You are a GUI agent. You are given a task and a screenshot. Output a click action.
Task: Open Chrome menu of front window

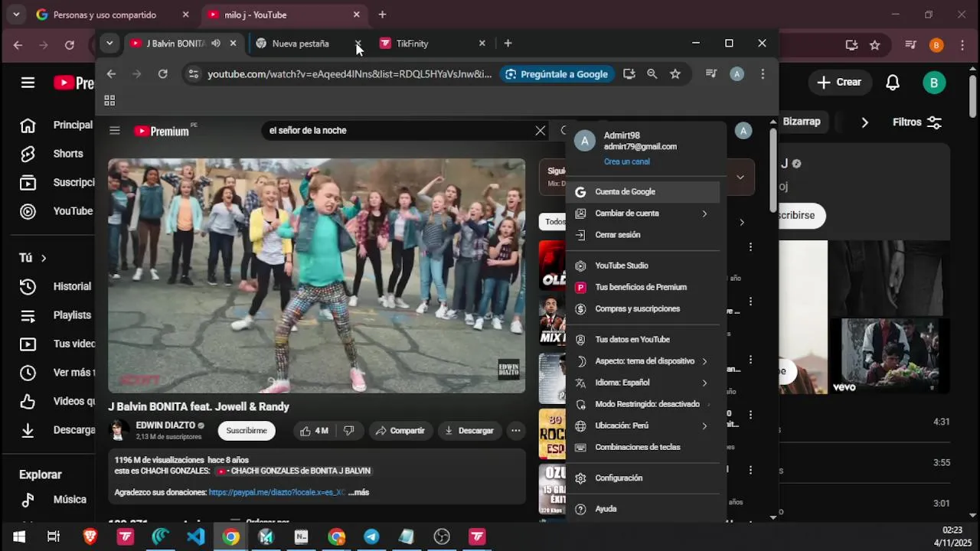pyautogui.click(x=763, y=74)
